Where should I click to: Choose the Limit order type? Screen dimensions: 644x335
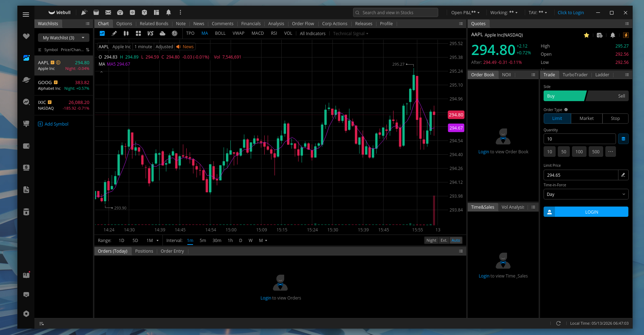click(x=557, y=119)
